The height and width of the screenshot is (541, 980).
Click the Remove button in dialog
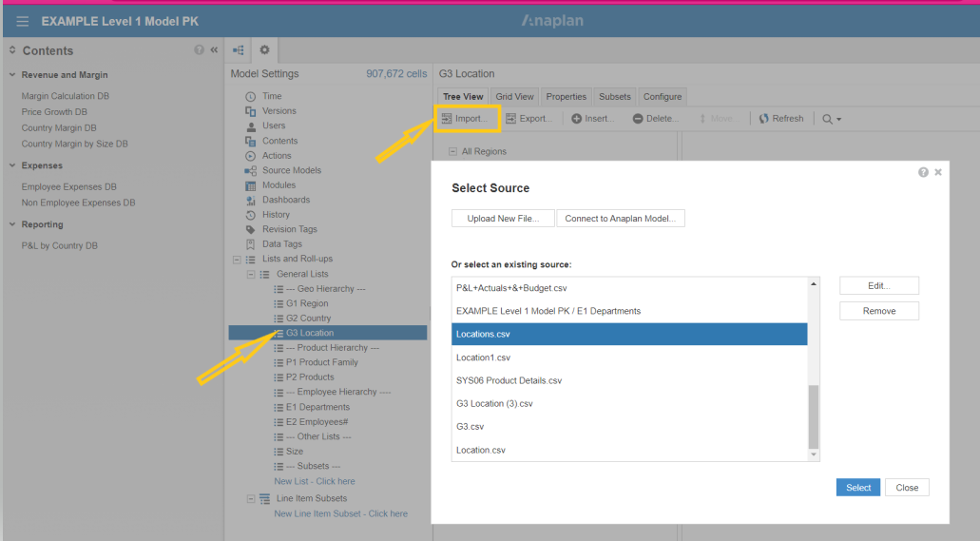(x=878, y=311)
